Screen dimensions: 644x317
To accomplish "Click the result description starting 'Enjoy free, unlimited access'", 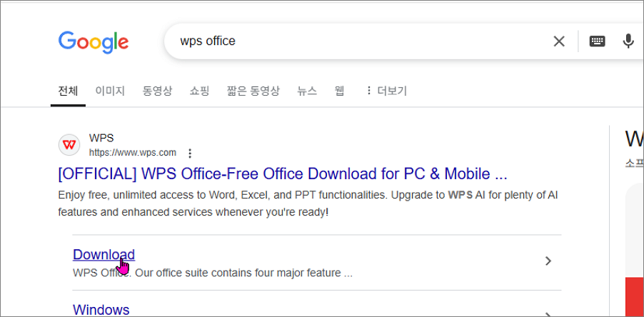I will click(x=308, y=203).
